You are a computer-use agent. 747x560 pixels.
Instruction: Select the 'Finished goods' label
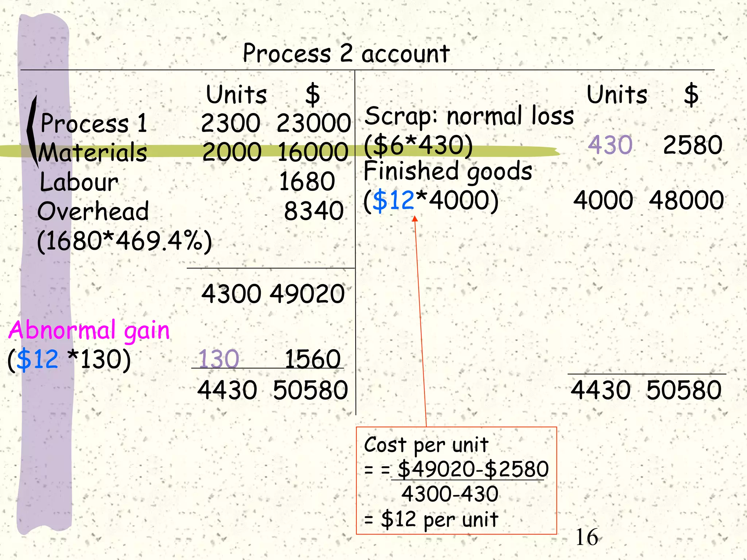448,172
